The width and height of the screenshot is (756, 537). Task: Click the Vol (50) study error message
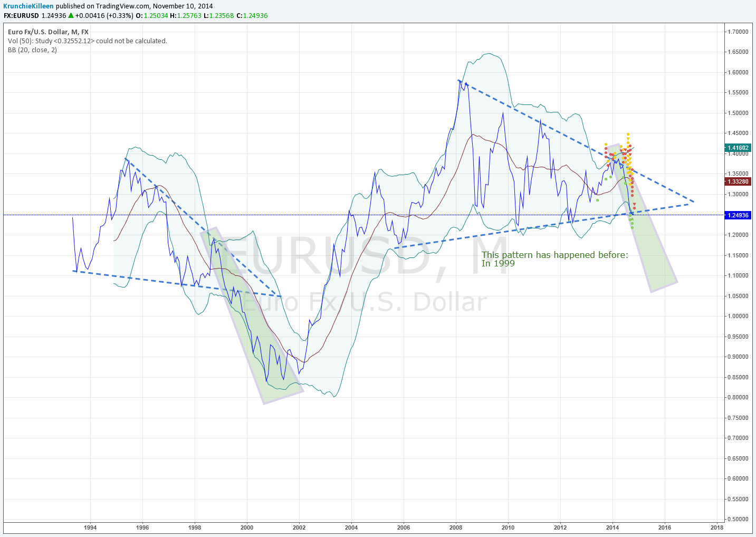(x=87, y=41)
